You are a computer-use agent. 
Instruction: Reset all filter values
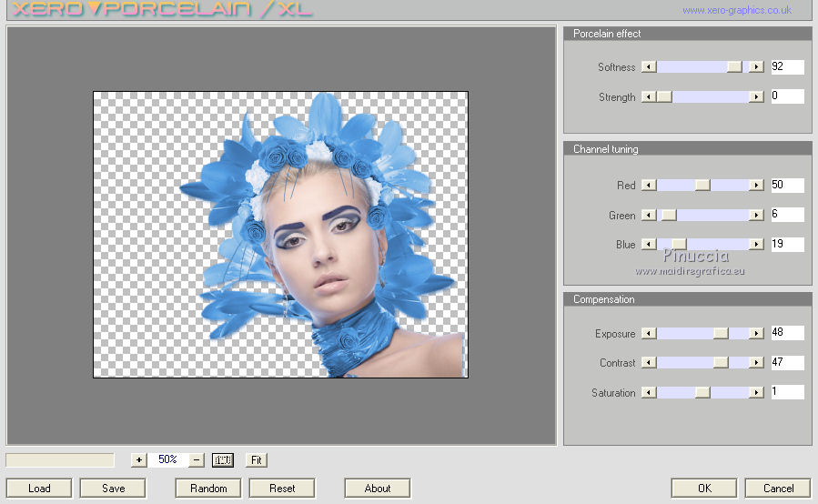[x=282, y=489]
